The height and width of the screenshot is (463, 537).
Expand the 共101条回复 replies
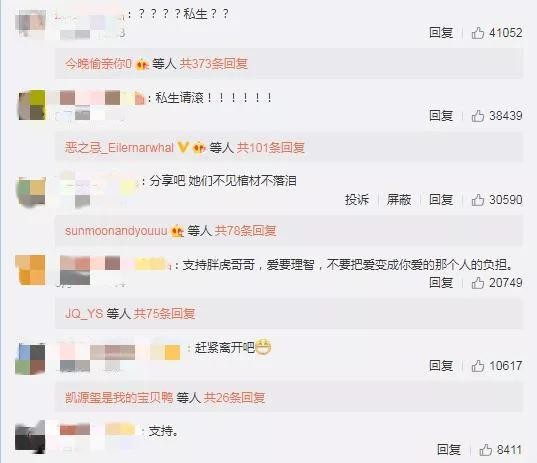click(271, 148)
